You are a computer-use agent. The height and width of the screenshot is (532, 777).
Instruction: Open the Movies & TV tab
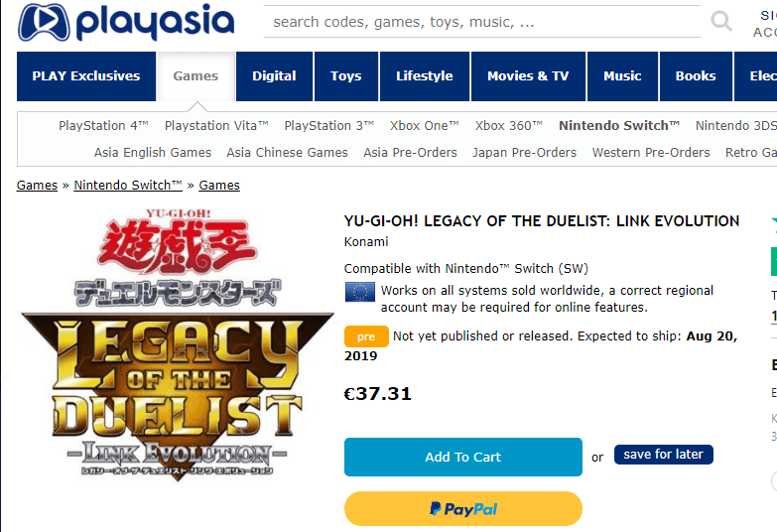coord(528,75)
